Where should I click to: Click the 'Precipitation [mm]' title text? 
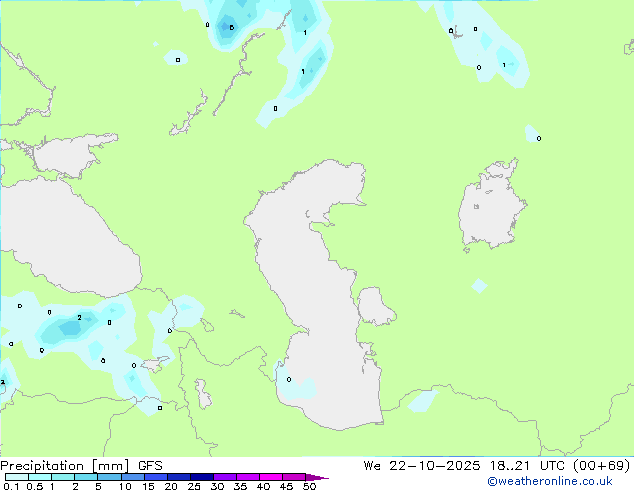click(64, 466)
